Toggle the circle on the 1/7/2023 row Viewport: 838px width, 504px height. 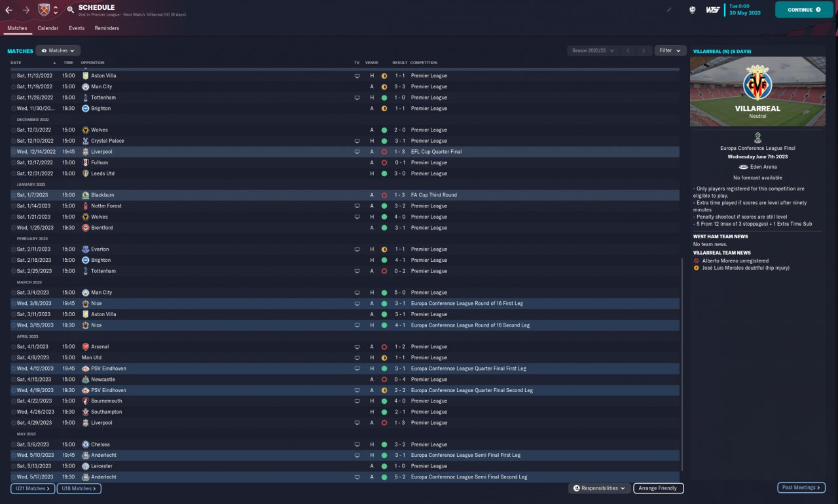[x=13, y=195]
